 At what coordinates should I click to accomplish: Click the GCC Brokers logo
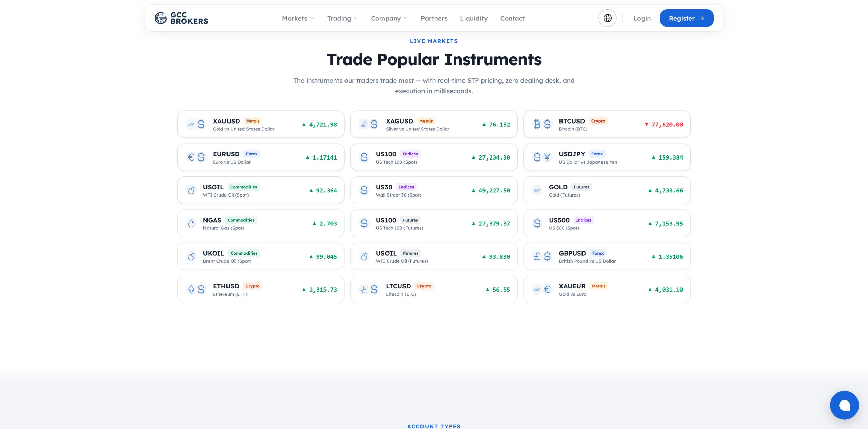pos(181,18)
